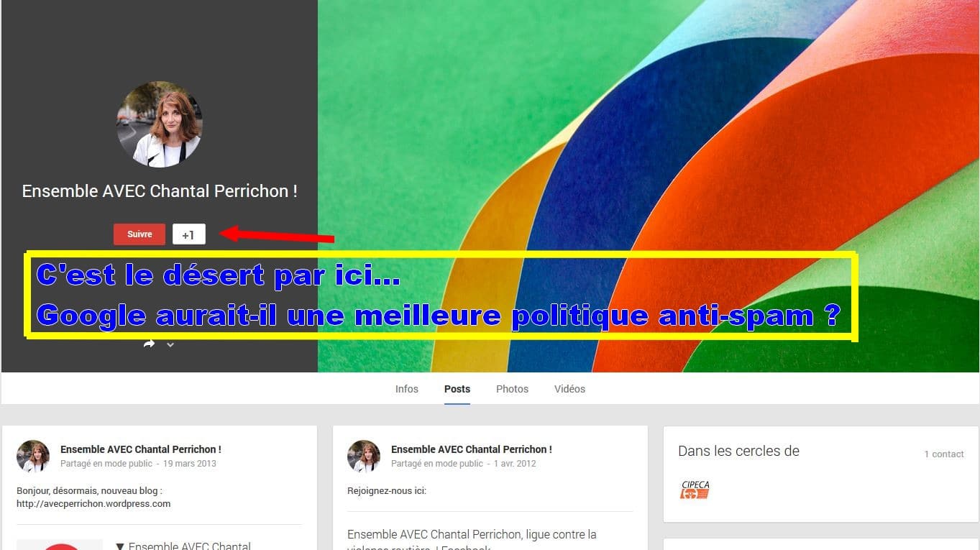
Task: Click the share arrow icon under the banner
Action: click(x=149, y=344)
